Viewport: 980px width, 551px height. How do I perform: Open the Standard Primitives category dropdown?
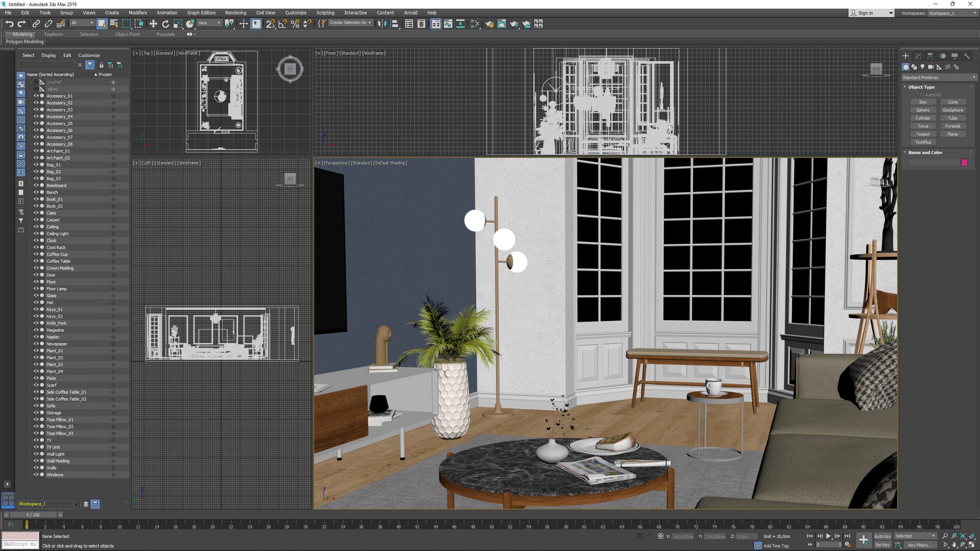point(939,78)
